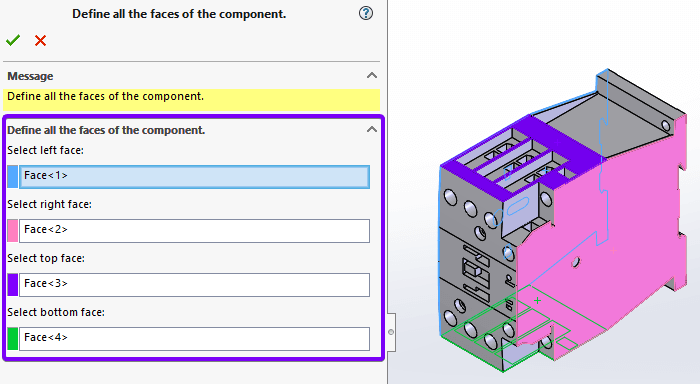700x384 pixels.
Task: Click the panel splitter handle at pane edge
Action: point(391,332)
